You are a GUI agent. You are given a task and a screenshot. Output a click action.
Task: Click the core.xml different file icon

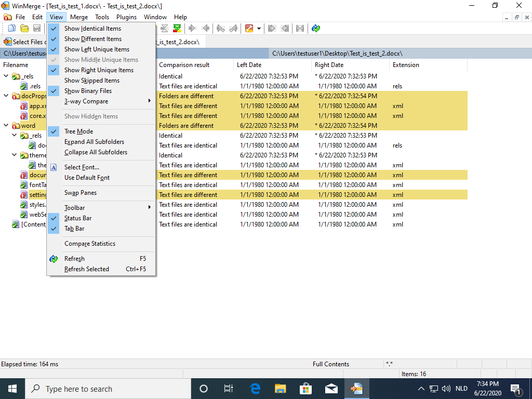tap(24, 116)
